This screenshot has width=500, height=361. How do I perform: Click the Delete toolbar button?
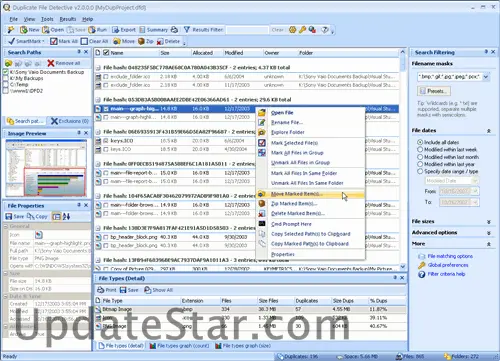[x=168, y=41]
